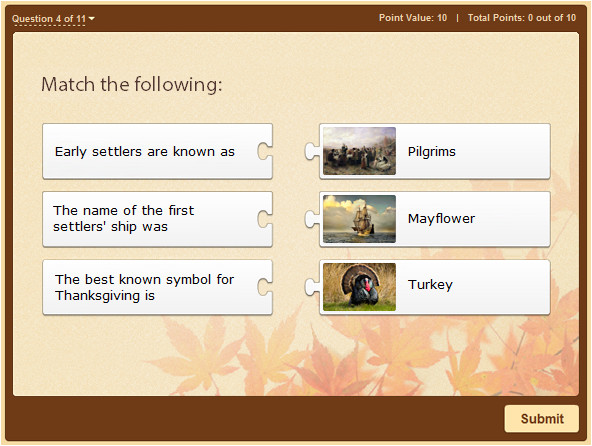Select the Turkey answer label
The height and width of the screenshot is (446, 592).
430,284
